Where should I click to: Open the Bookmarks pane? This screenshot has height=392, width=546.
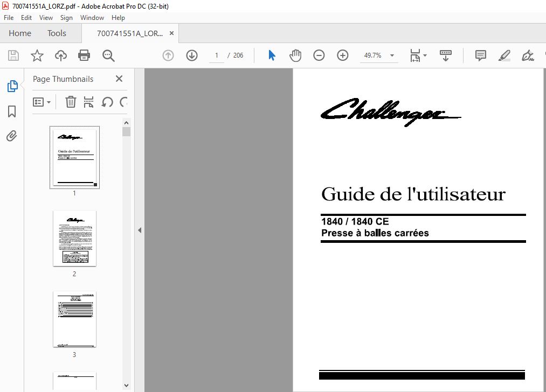(12, 111)
